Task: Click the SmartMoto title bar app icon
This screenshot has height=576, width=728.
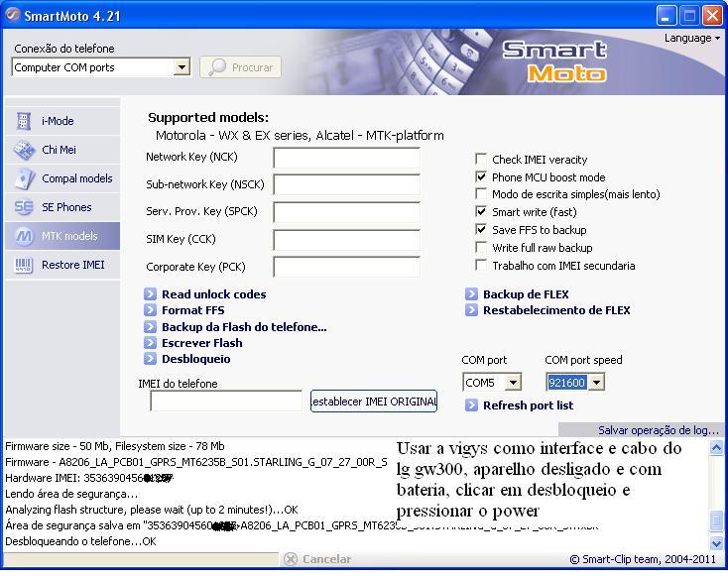Action: pos(13,15)
